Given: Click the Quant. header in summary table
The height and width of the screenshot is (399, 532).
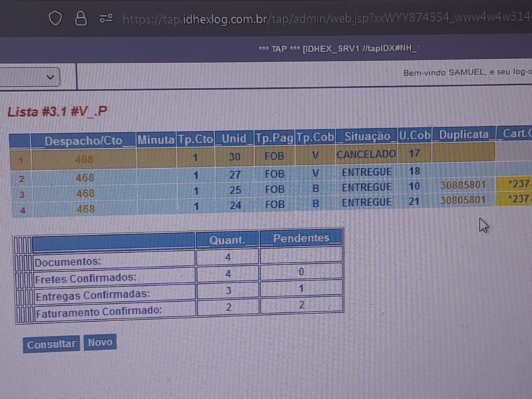Looking at the screenshot, I should [227, 240].
